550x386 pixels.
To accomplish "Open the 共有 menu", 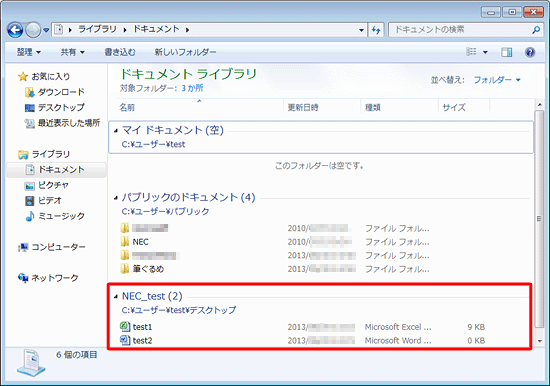I will tap(73, 52).
